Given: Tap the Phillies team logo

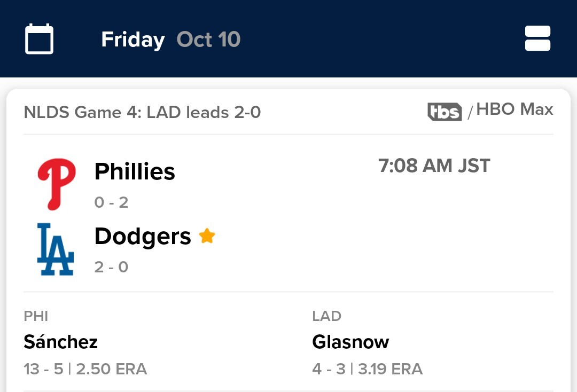Looking at the screenshot, I should 56,184.
